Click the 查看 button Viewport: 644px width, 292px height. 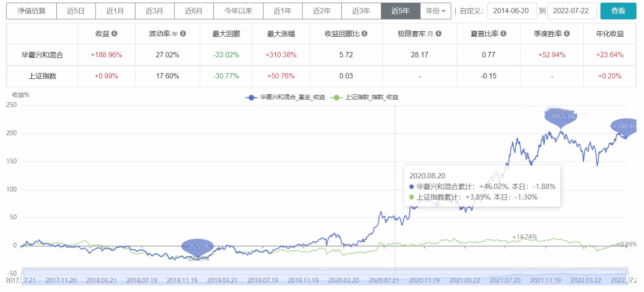click(618, 11)
